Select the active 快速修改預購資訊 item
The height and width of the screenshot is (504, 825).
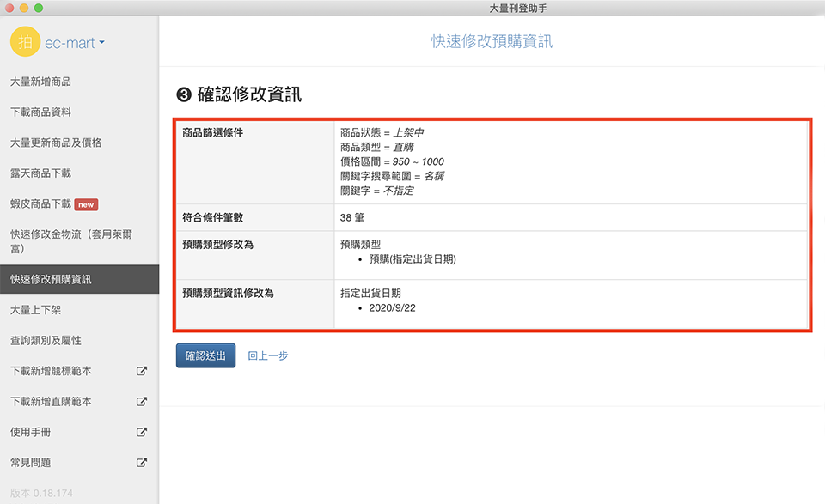click(51, 279)
